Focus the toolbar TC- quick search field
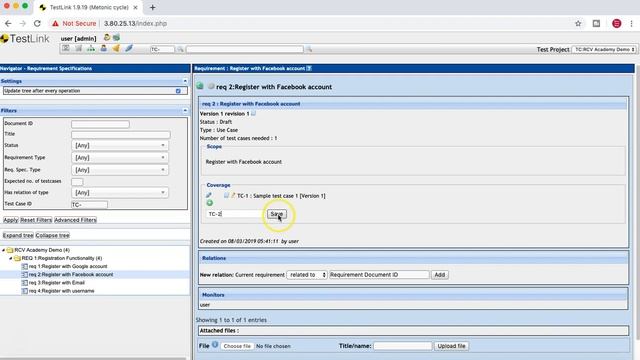This screenshot has width=640, height=360. (x=162, y=49)
